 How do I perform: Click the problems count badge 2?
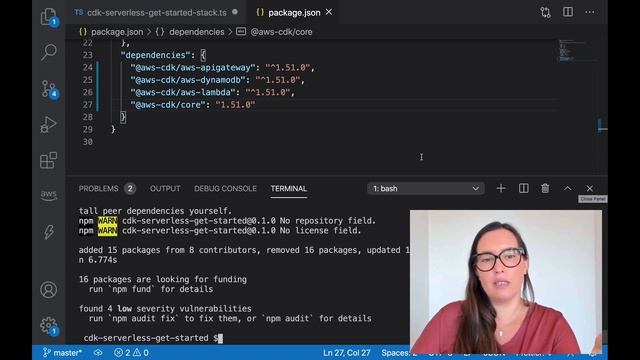pyautogui.click(x=130, y=189)
